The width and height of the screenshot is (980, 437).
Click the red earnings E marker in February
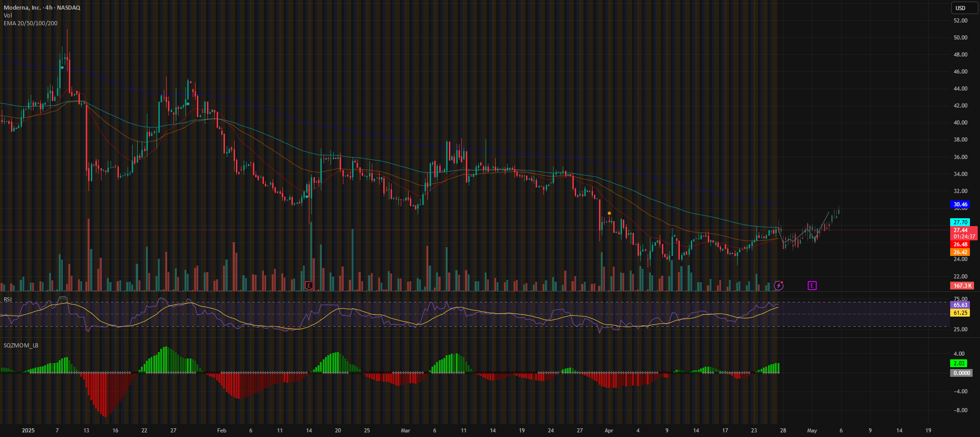pyautogui.click(x=309, y=285)
